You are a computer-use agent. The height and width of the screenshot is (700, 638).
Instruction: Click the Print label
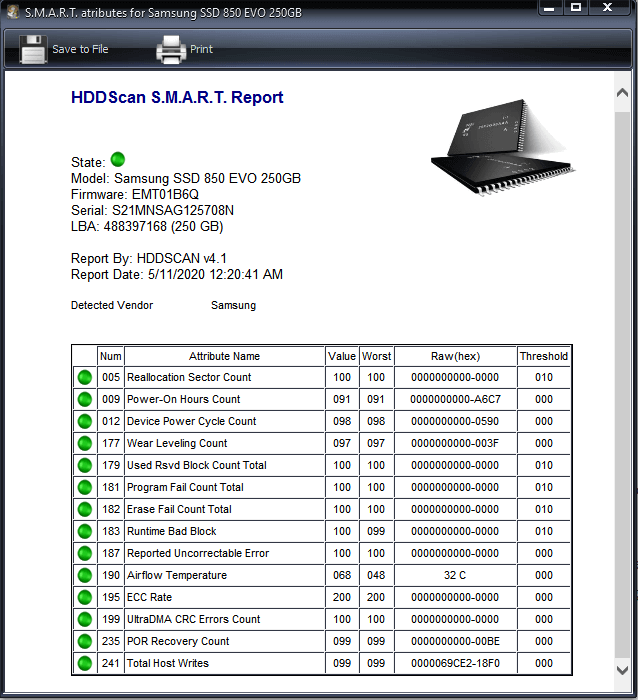[x=201, y=49]
